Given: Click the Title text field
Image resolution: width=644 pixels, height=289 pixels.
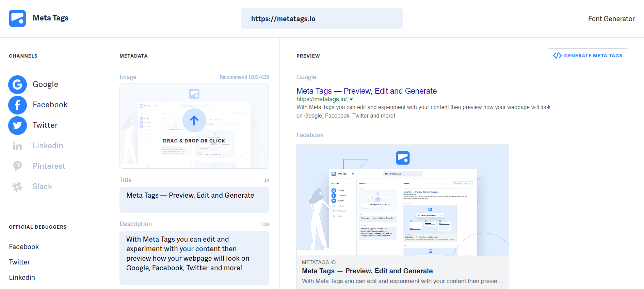Looking at the screenshot, I should (x=194, y=199).
